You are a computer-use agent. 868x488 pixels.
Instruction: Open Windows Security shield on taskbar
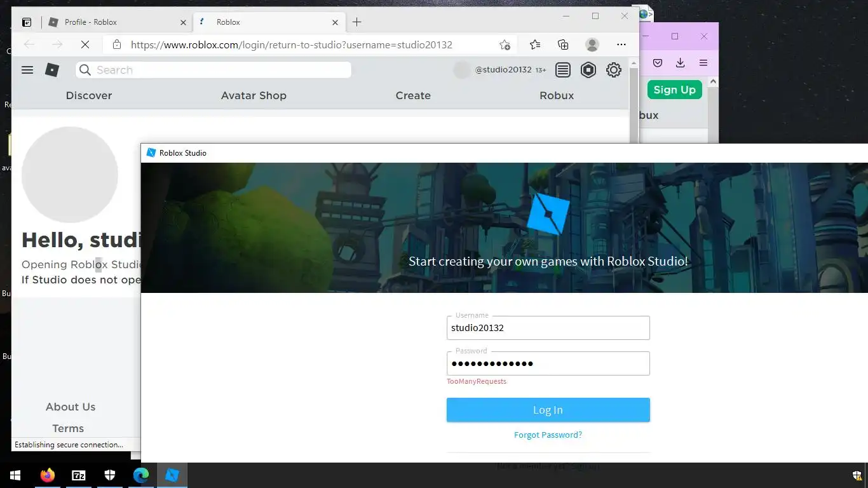click(109, 475)
